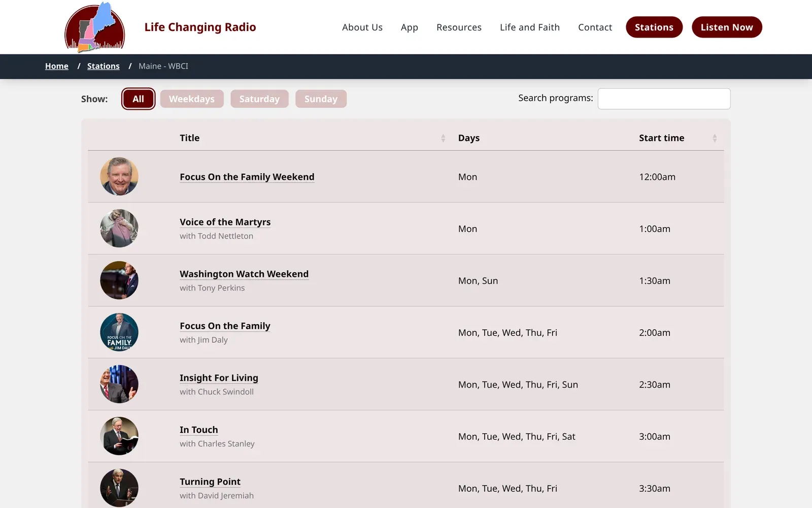The image size is (812, 508).
Task: Focus the Search programs field
Action: [x=664, y=99]
